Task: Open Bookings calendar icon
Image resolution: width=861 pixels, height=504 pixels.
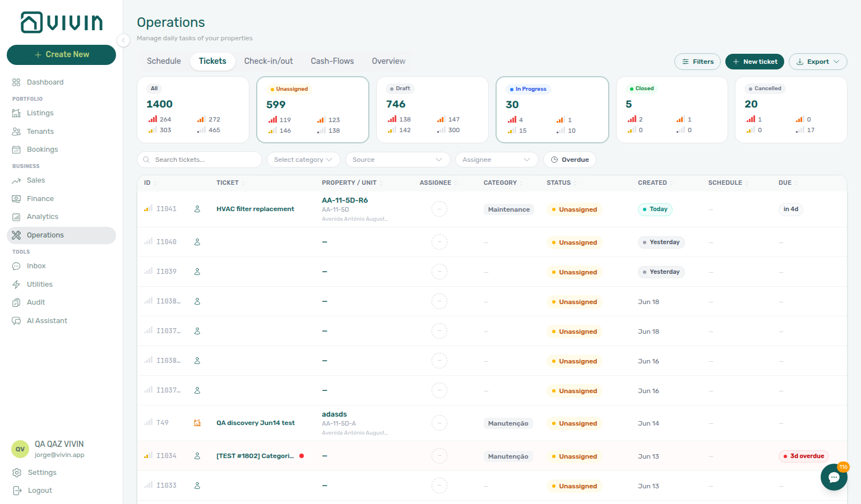Action: click(16, 150)
